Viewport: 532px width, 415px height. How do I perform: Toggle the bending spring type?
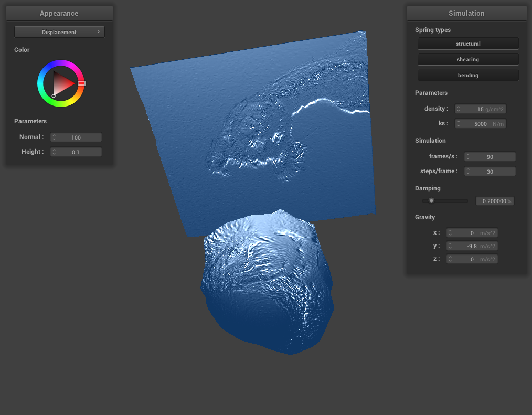point(468,75)
